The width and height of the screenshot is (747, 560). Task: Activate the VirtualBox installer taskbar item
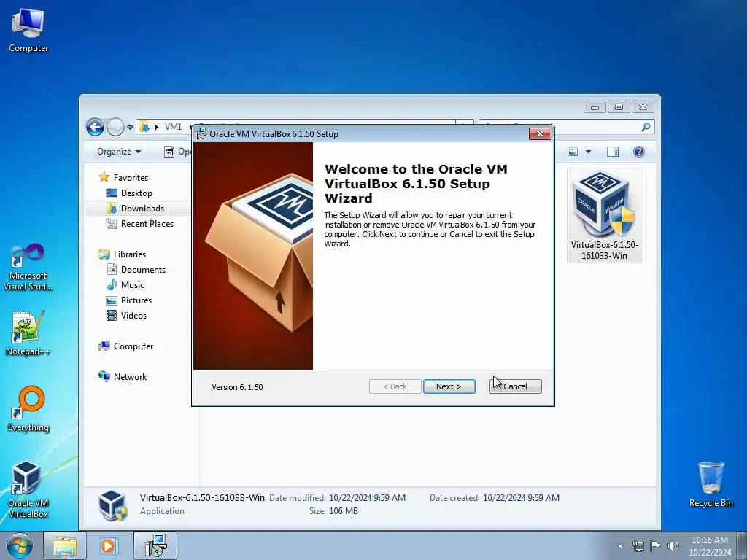pos(155,545)
